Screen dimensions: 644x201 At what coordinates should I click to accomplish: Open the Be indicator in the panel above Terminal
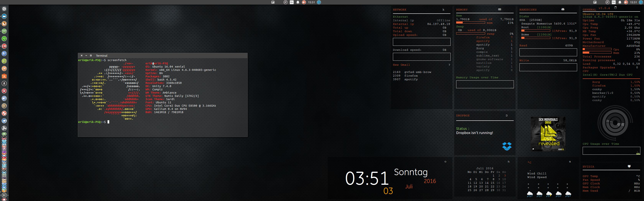pyautogui.click(x=292, y=2)
